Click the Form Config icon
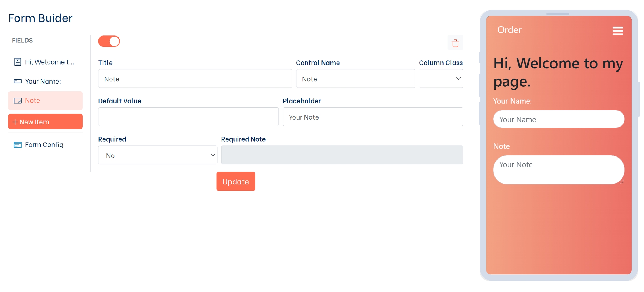 pos(18,145)
